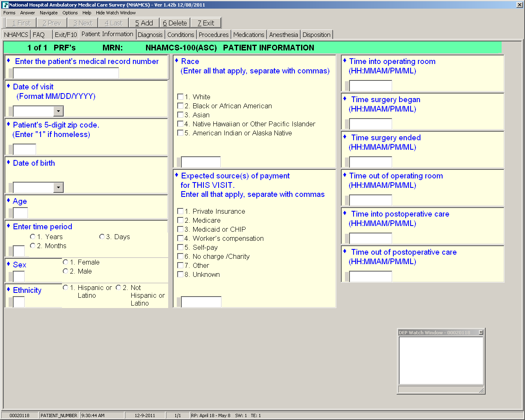Switch to the Diagnosis tab

(150, 35)
